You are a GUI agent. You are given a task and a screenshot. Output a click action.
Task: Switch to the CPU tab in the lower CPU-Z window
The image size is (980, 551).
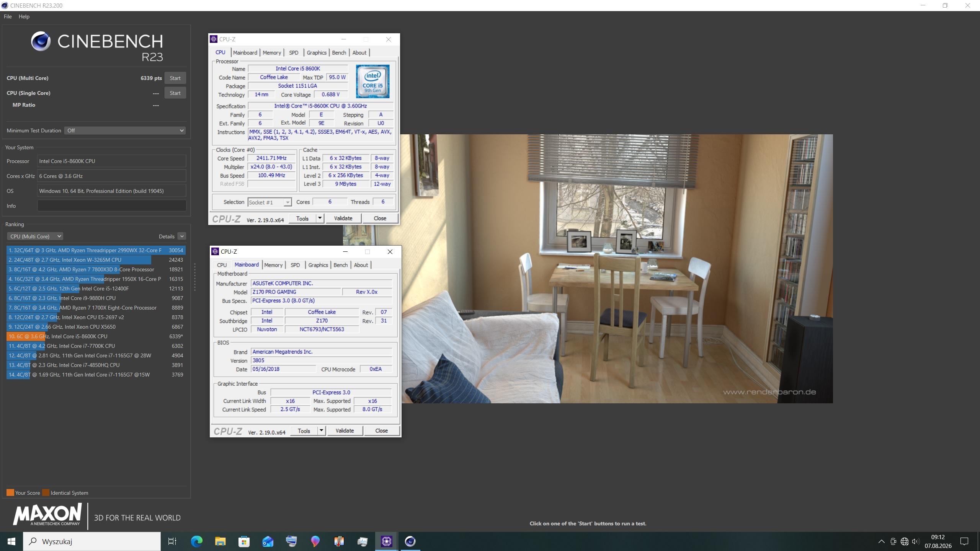[222, 265]
